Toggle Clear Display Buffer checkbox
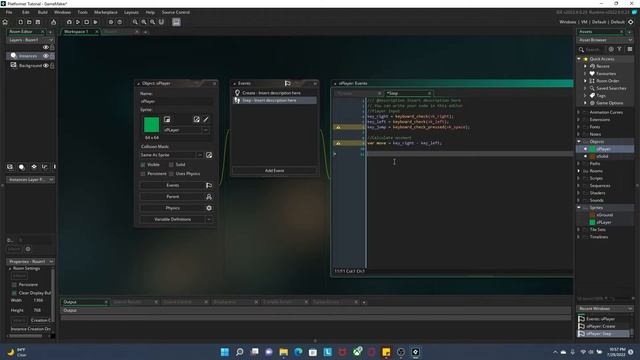Viewport: 640px width, 360px height. coord(14,293)
